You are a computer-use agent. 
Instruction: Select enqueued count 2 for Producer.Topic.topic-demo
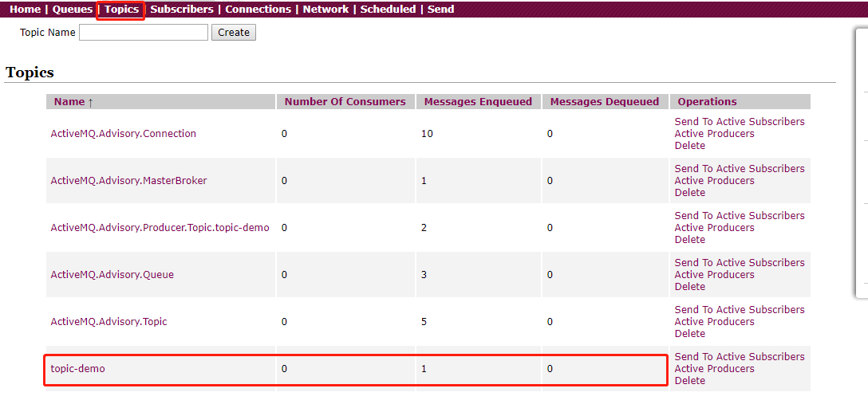(424, 228)
